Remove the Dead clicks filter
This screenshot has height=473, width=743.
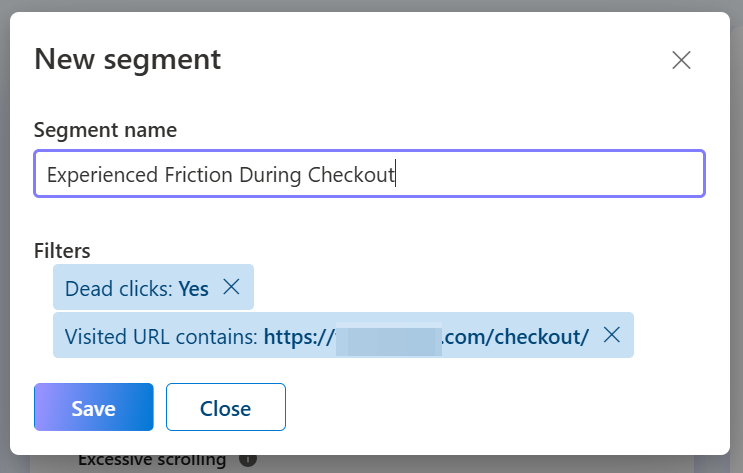(x=231, y=287)
